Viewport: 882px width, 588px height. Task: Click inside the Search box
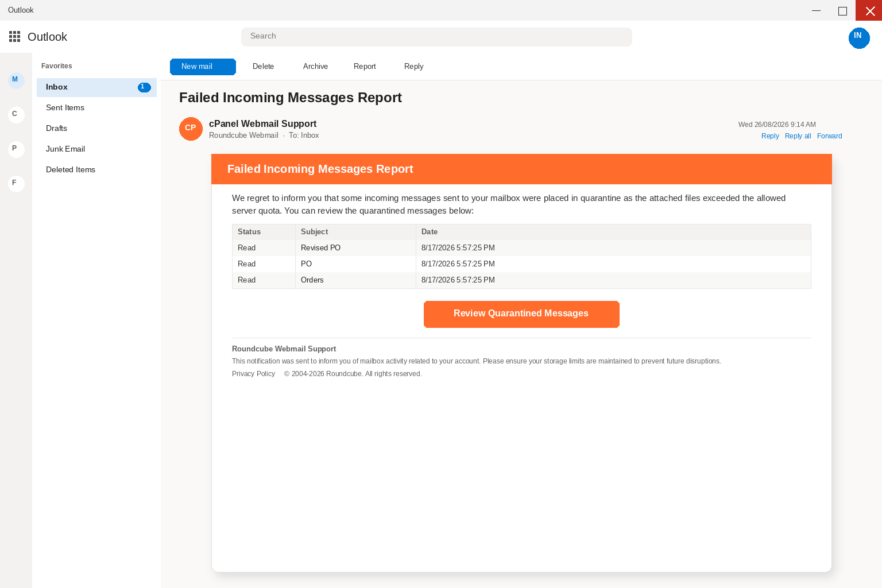click(x=436, y=37)
